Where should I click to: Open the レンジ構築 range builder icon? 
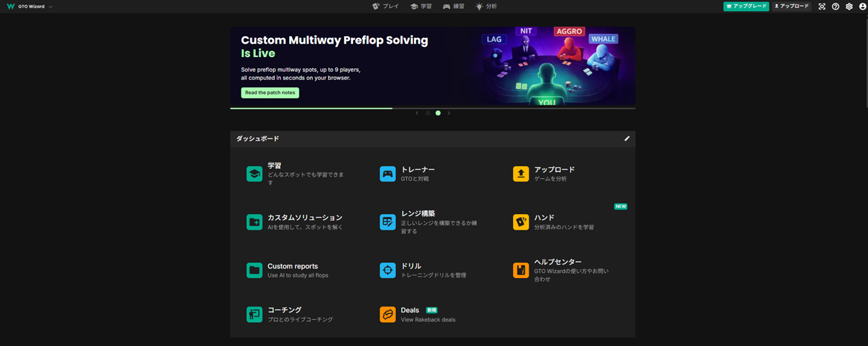point(388,222)
